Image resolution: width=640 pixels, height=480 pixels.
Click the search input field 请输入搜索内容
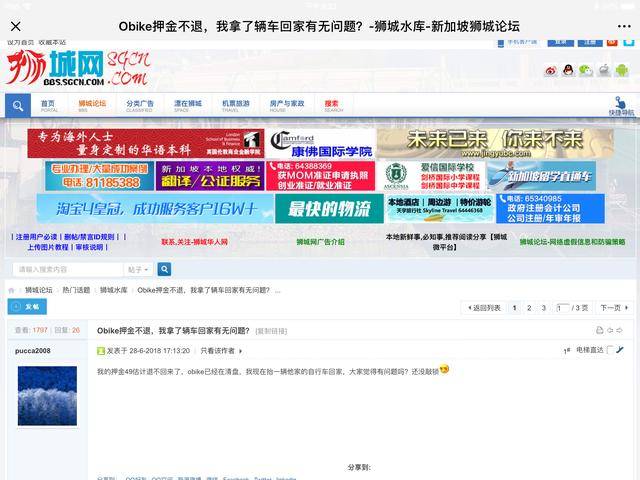[x=68, y=269]
